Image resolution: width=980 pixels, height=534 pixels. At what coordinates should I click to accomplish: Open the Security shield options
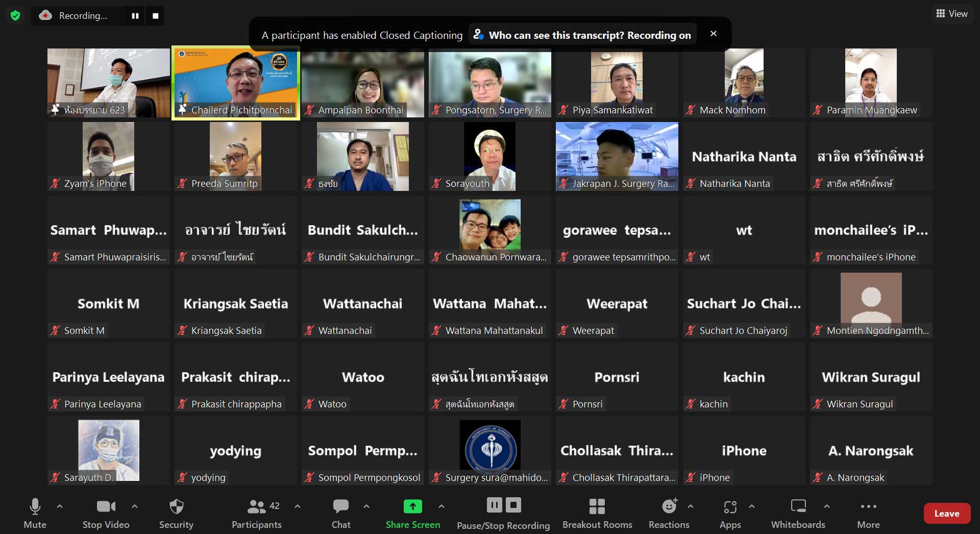coord(176,513)
